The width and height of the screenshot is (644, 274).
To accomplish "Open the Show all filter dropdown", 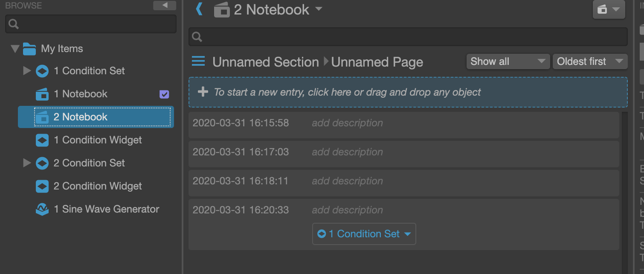I will click(x=508, y=61).
